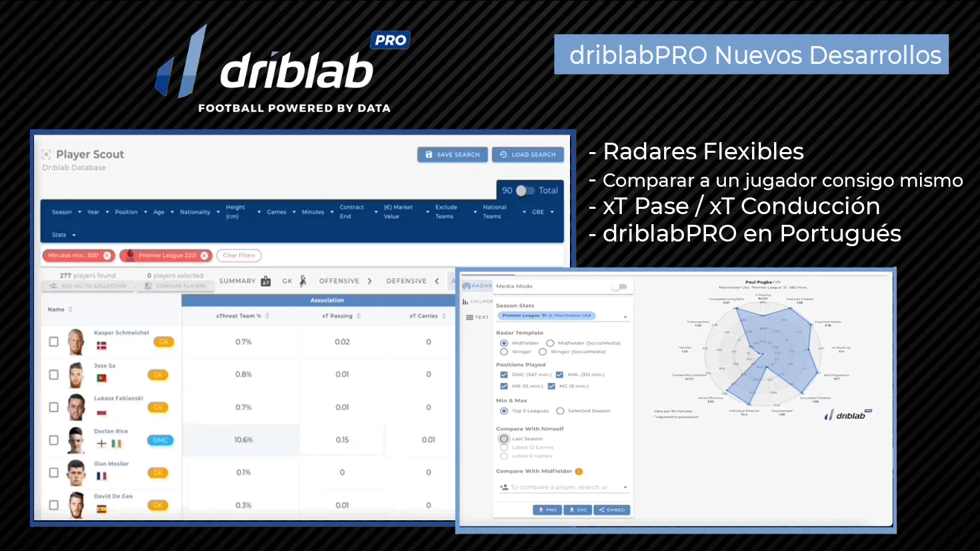The image size is (980, 551).
Task: Click the France flag under Illan Meslier
Action: pos(101,476)
